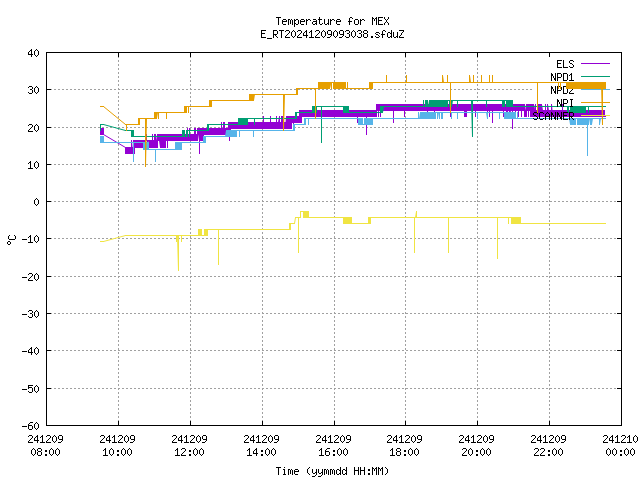Select the filename 'E_RT20241209093038.sfduZ' subtitle

click(332, 34)
